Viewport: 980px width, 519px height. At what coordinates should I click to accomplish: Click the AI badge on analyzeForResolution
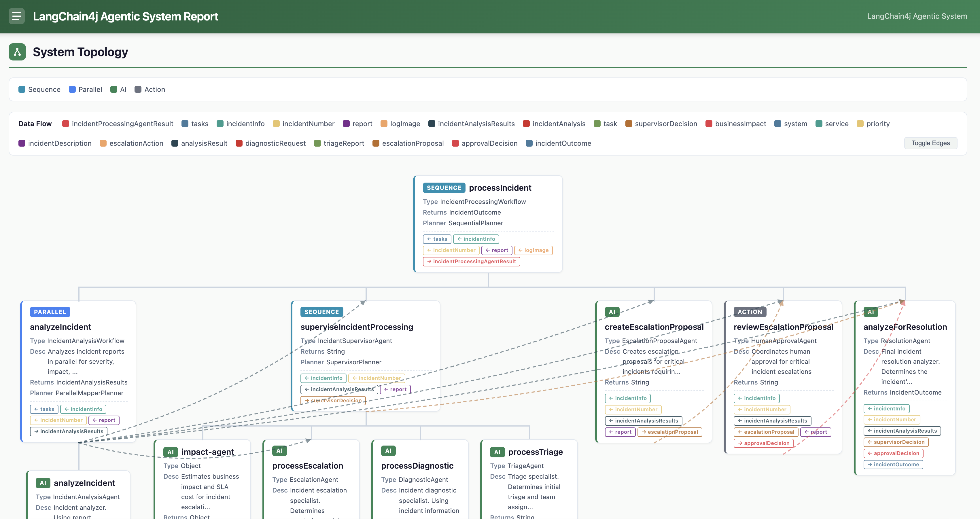click(x=871, y=312)
